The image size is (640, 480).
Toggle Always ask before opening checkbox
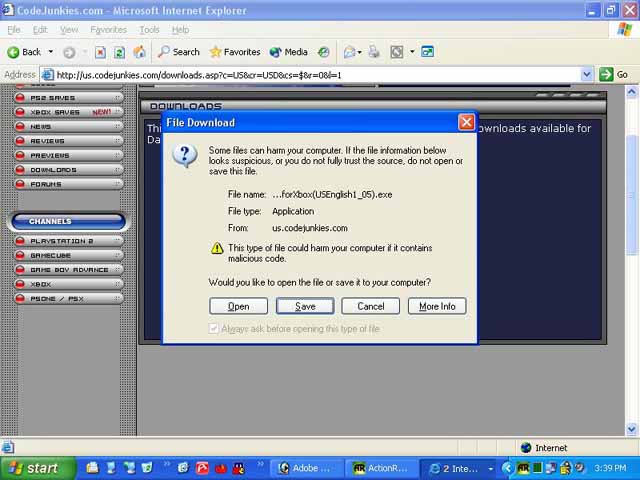[x=213, y=329]
